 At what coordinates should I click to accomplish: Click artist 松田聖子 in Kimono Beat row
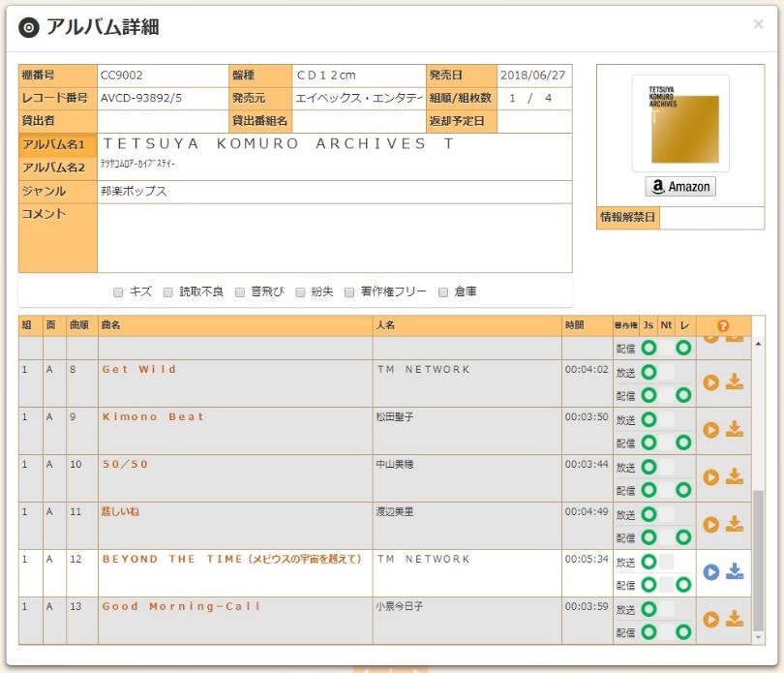coord(395,416)
